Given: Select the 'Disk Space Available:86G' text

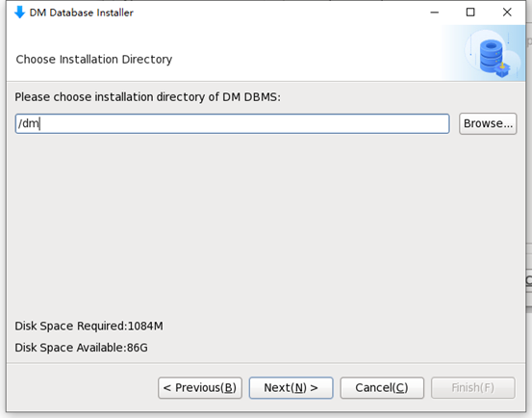Looking at the screenshot, I should (x=81, y=348).
